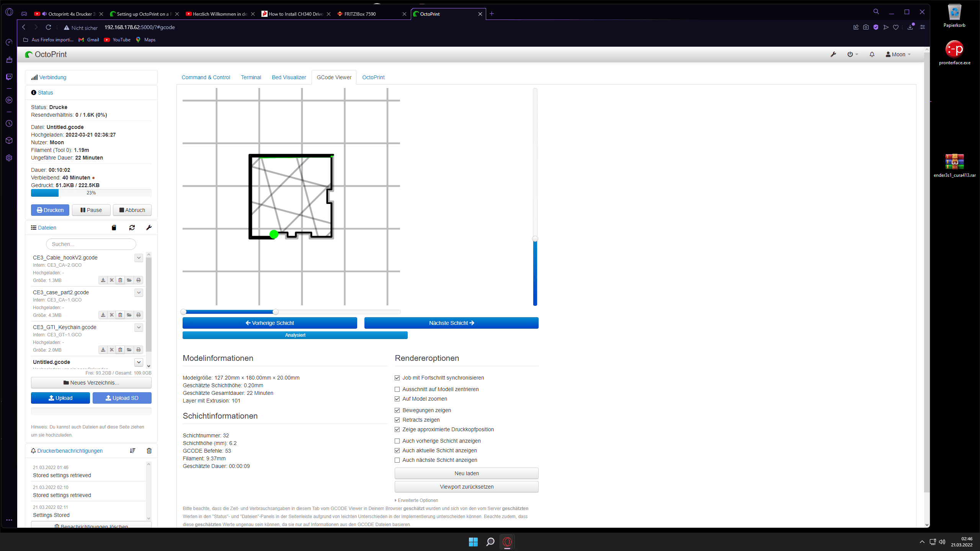
Task: Toggle Zeige approximierte Druckkopfposition checkbox
Action: (397, 429)
